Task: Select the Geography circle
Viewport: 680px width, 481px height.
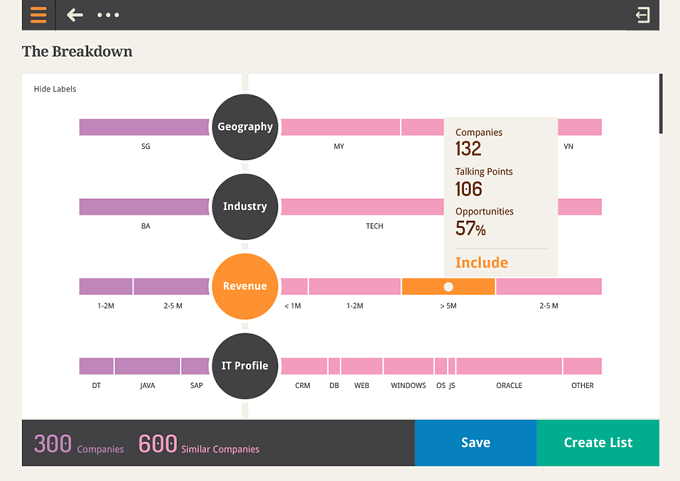Action: coord(245,127)
